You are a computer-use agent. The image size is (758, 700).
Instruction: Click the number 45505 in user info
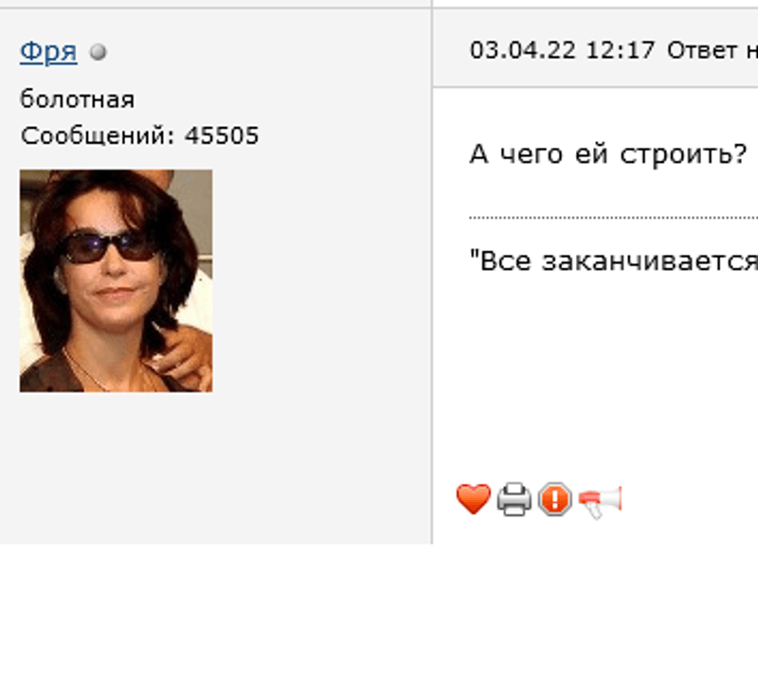[x=222, y=135]
